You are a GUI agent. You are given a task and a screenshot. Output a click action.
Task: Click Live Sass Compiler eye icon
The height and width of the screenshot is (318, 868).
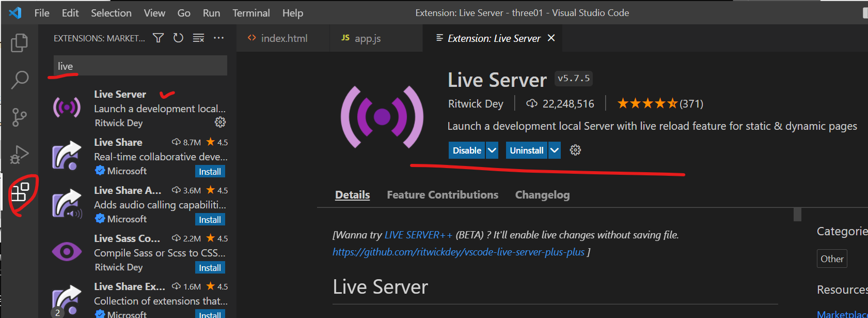coord(67,252)
